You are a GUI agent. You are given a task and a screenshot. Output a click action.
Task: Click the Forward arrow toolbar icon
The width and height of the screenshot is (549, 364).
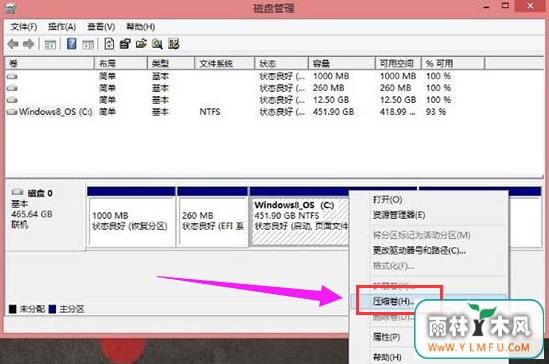(x=29, y=44)
